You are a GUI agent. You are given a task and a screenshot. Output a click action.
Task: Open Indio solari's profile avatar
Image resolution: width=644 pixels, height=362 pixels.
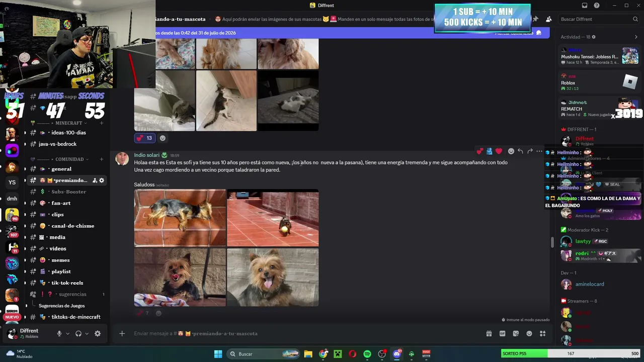122,159
